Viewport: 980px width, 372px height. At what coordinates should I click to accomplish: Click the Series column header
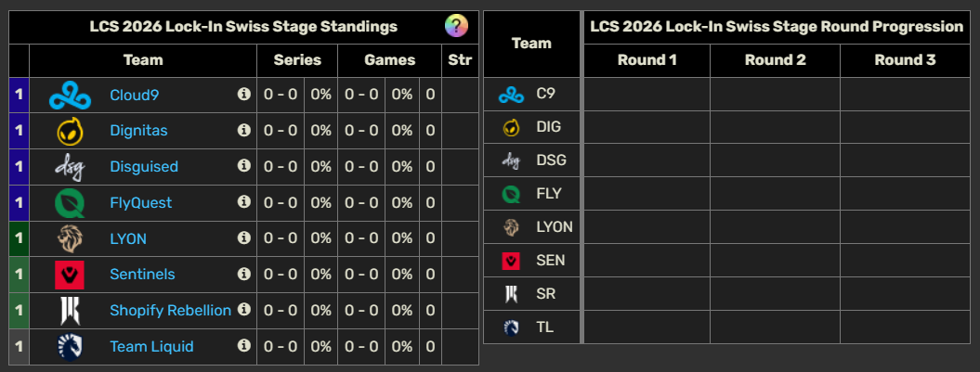point(297,59)
